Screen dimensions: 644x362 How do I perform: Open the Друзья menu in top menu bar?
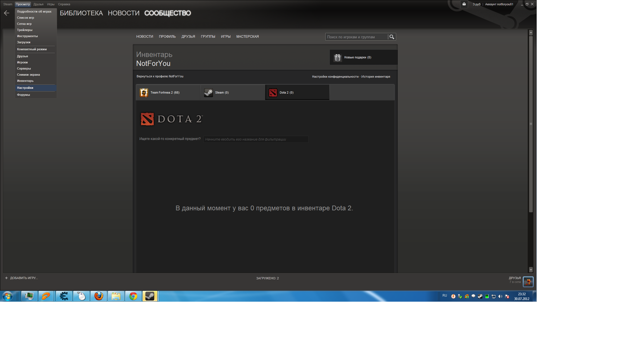coord(38,4)
